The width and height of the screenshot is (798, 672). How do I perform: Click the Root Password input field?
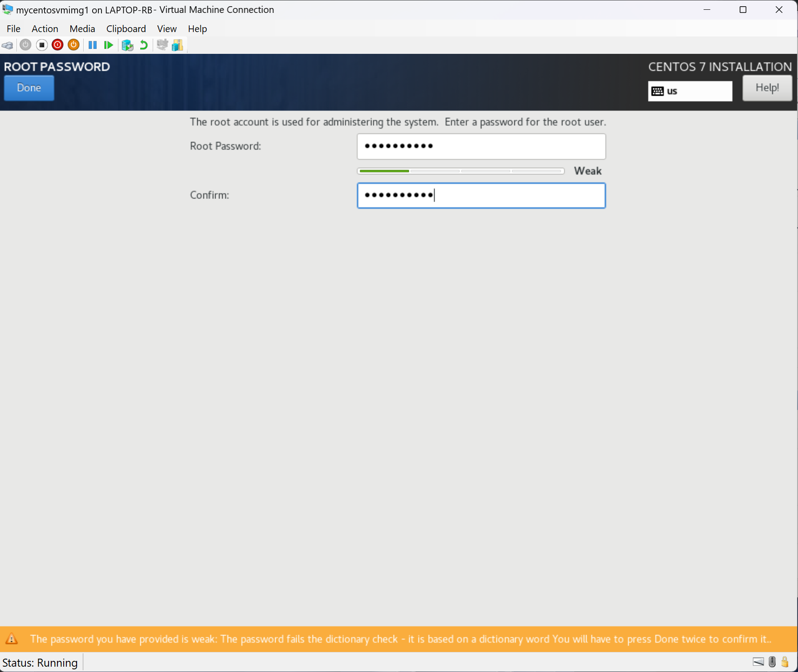[481, 146]
